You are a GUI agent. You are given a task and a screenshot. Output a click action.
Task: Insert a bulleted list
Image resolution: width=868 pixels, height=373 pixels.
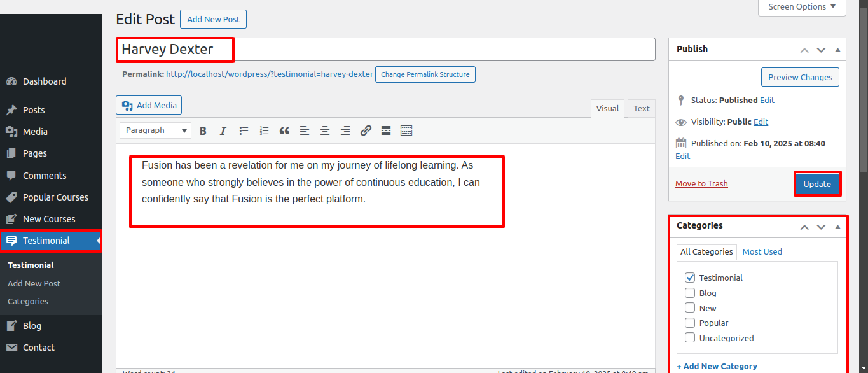[x=244, y=130]
